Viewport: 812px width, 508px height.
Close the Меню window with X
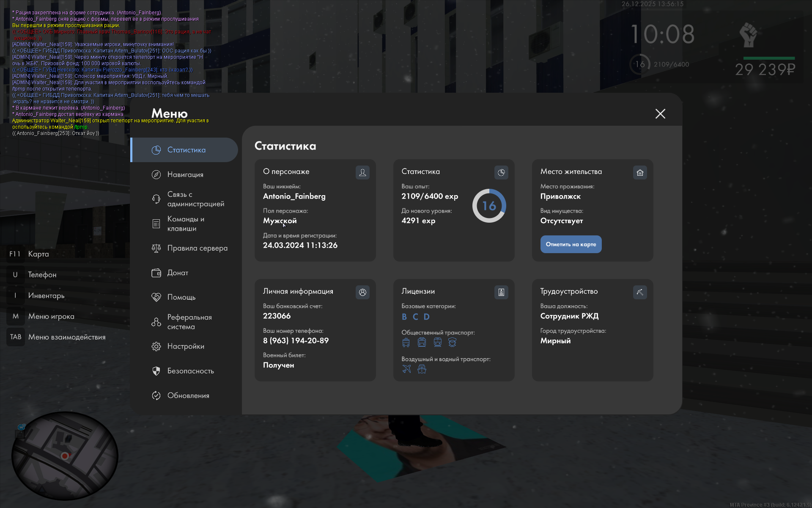660,113
